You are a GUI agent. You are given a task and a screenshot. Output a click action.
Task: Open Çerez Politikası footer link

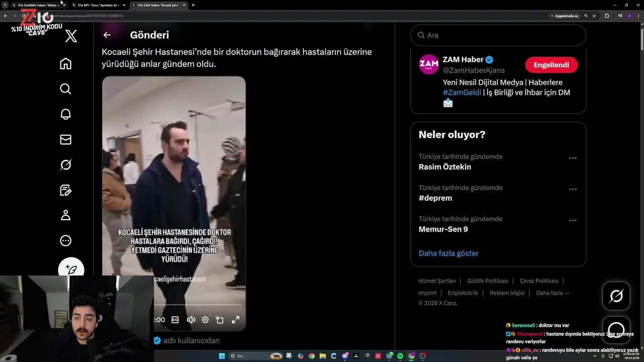(539, 281)
